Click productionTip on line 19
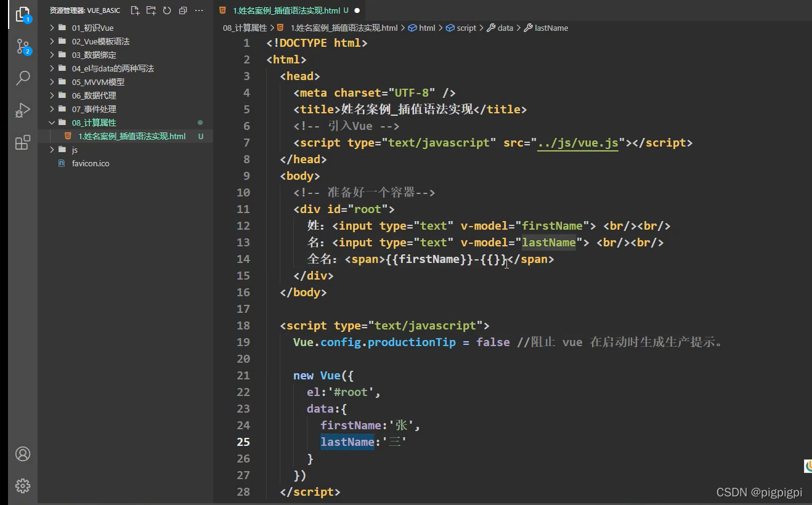 tap(412, 342)
